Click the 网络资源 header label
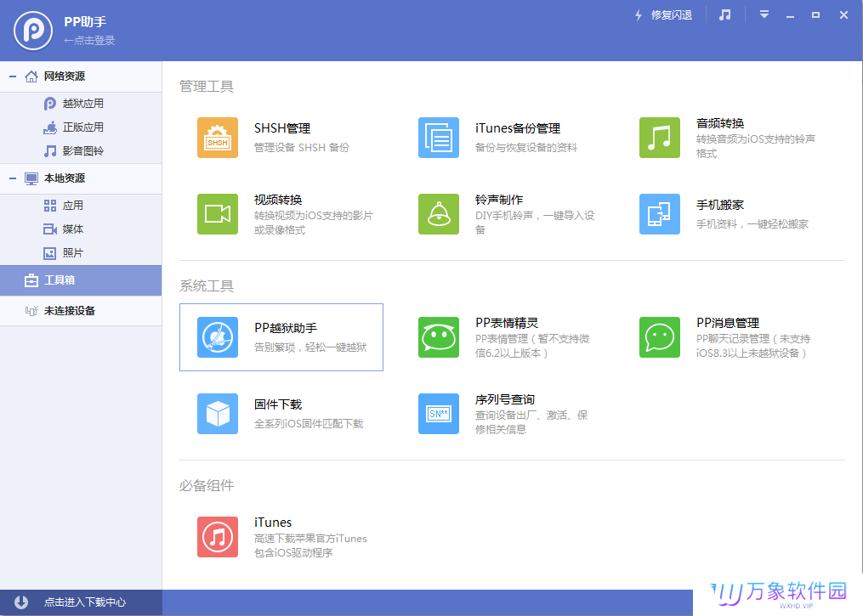Image resolution: width=863 pixels, height=616 pixels. coord(65,76)
